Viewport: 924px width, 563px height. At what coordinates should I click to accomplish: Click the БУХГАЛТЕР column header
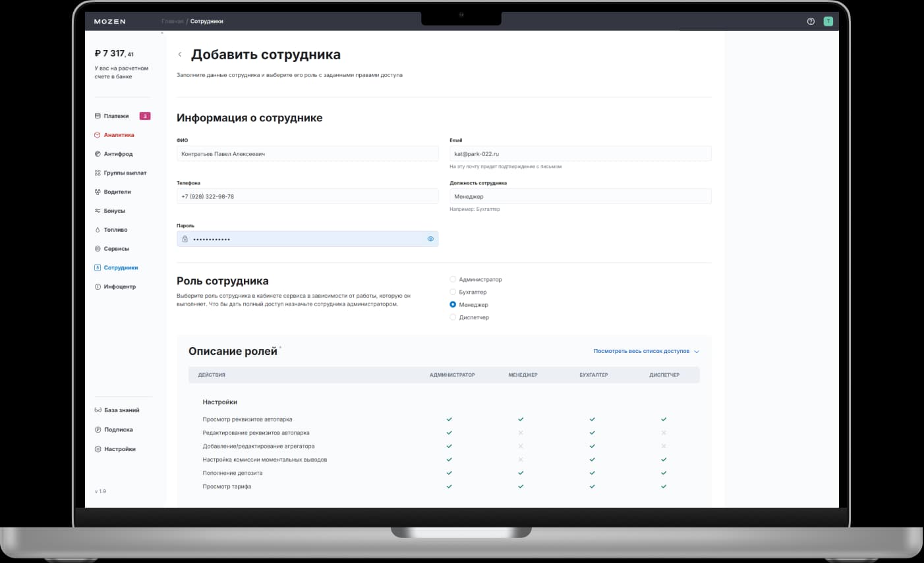(594, 375)
